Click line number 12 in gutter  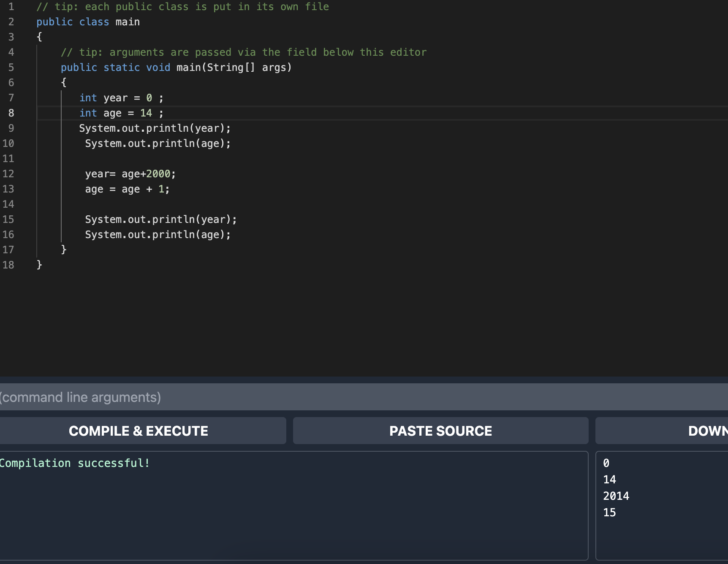point(8,174)
